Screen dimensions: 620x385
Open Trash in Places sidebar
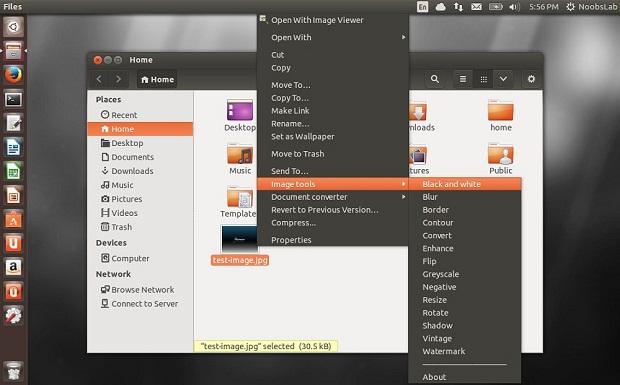pos(140,227)
